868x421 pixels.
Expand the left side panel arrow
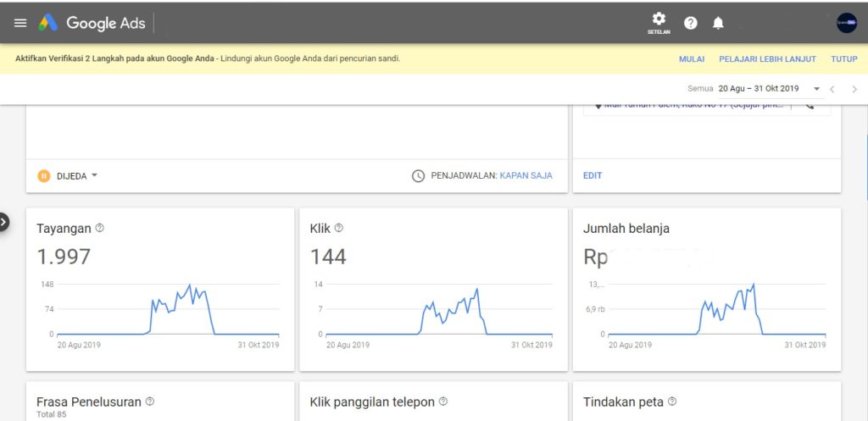pyautogui.click(x=3, y=222)
